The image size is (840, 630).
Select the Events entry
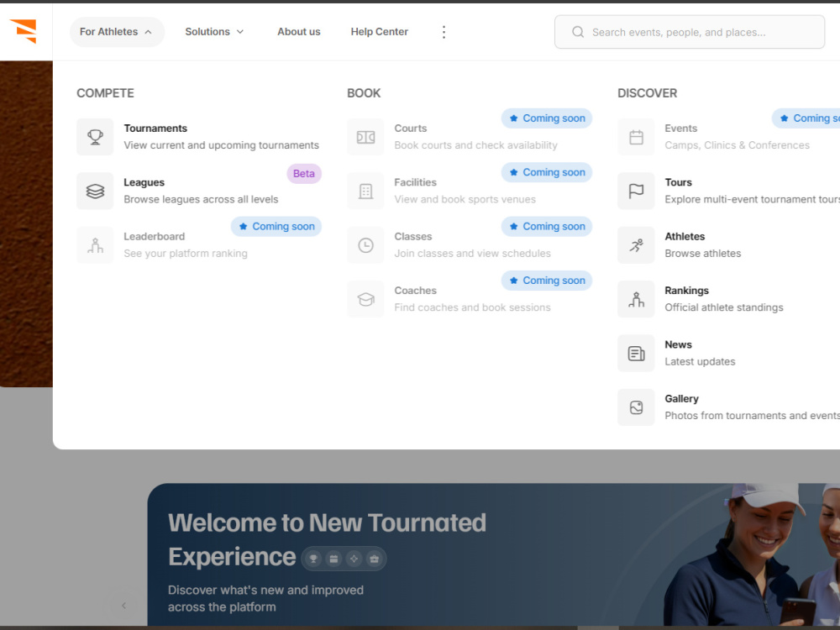(x=728, y=137)
